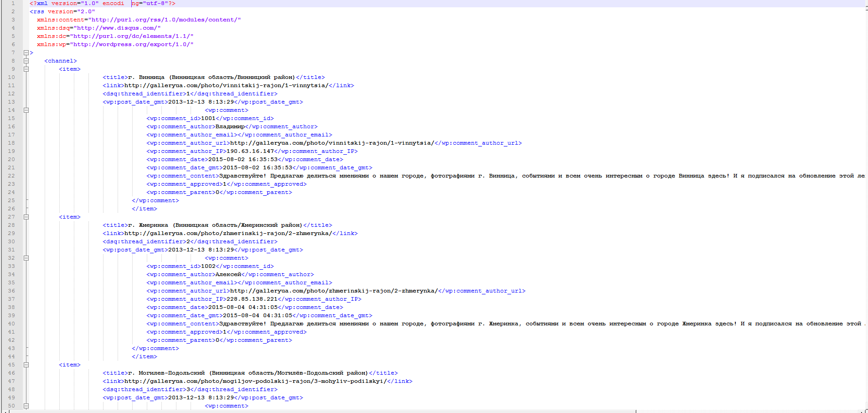Click the 3-mohyliv-podilskyi link URL
868x413 pixels.
(x=256, y=381)
